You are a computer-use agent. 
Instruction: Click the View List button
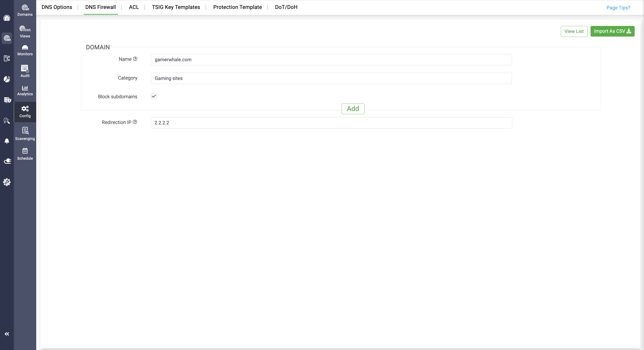[x=574, y=31]
